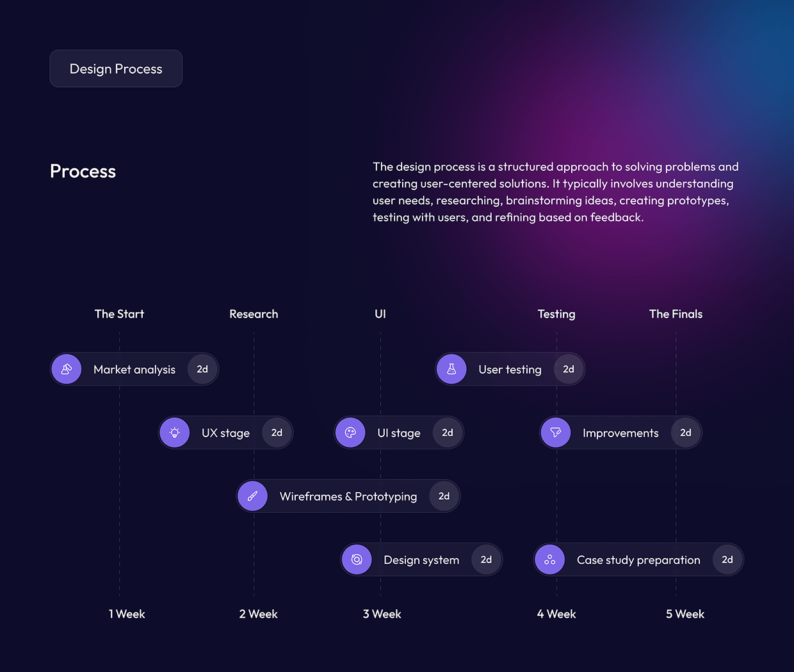The image size is (794, 672).
Task: Click the UX stage lightbulb icon
Action: 175,433
